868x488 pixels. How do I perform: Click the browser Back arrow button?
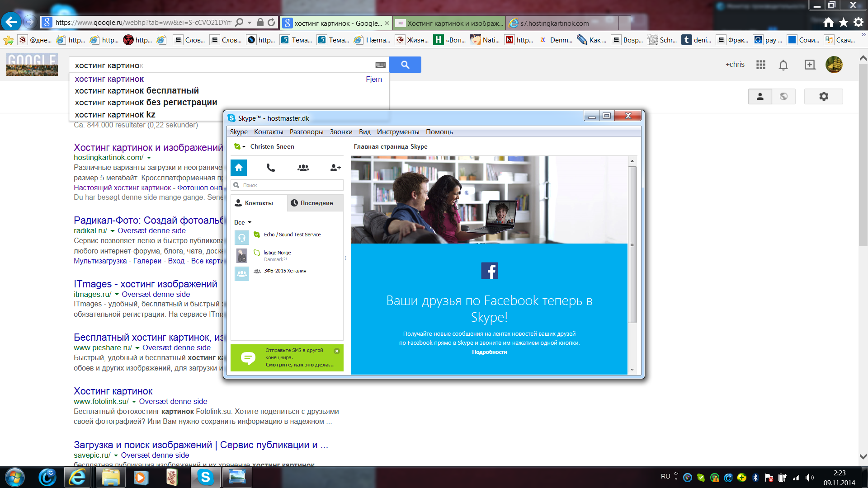click(11, 22)
